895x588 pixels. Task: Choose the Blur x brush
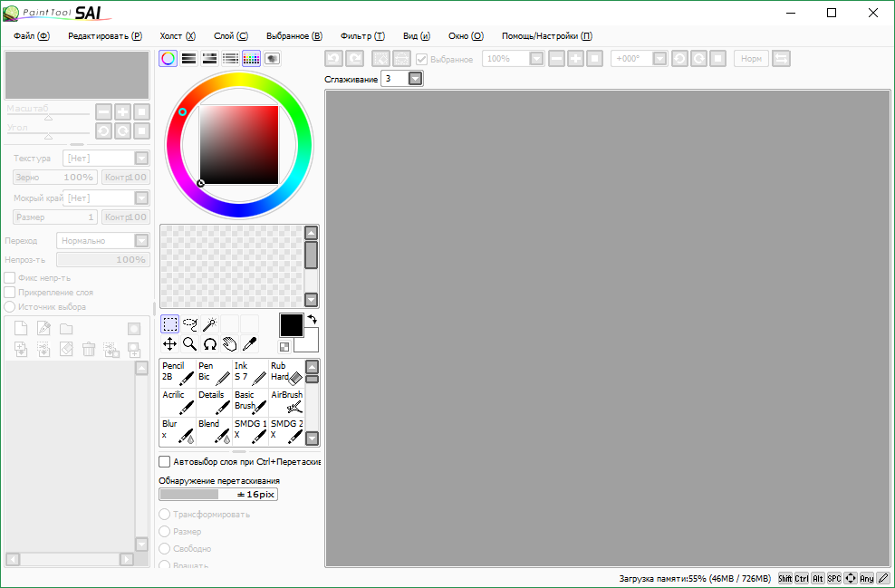(x=178, y=431)
